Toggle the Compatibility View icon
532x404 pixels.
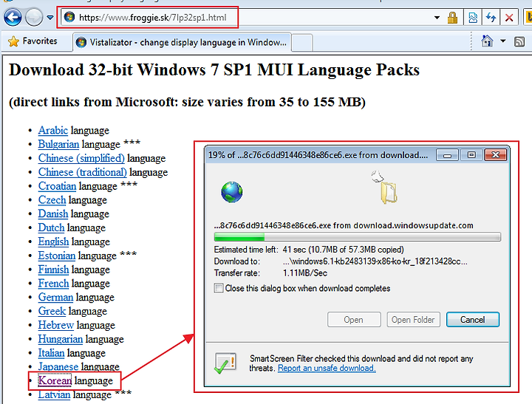point(473,17)
